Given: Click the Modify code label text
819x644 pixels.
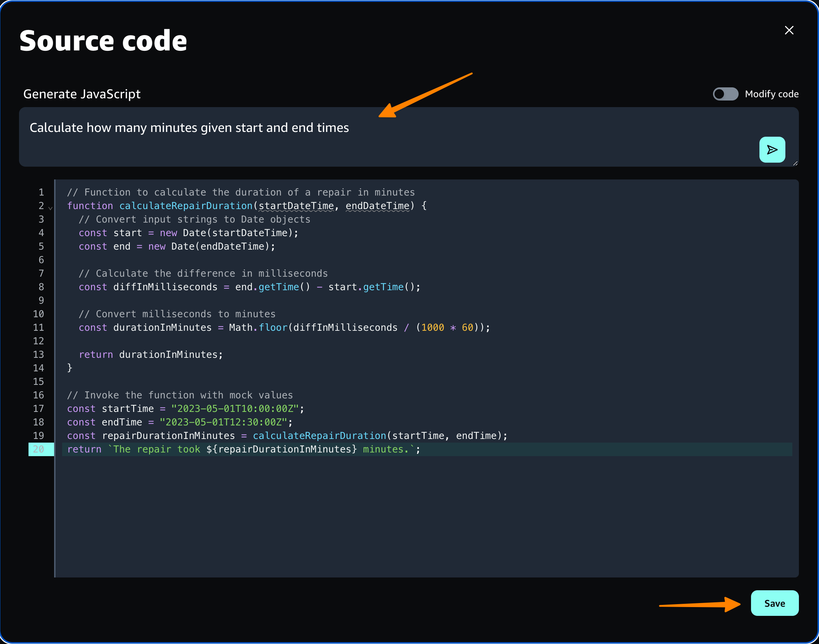Looking at the screenshot, I should pyautogui.click(x=771, y=94).
